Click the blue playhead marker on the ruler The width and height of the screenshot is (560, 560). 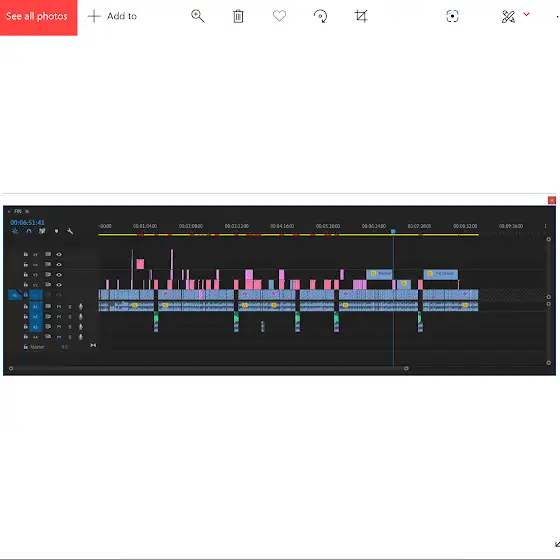(x=393, y=231)
